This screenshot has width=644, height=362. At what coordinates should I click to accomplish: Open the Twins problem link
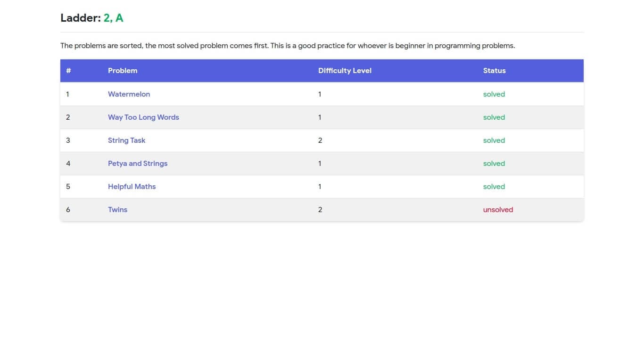[x=117, y=210]
